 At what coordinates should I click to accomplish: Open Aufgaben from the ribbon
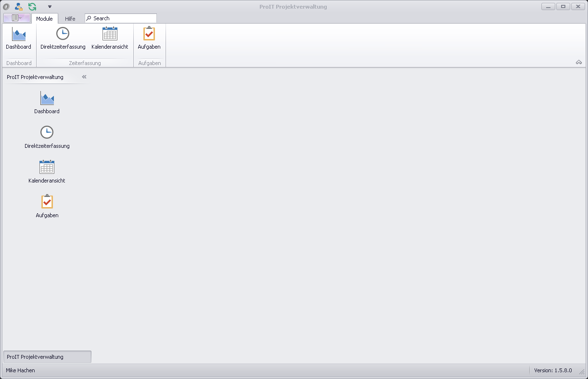tap(149, 39)
